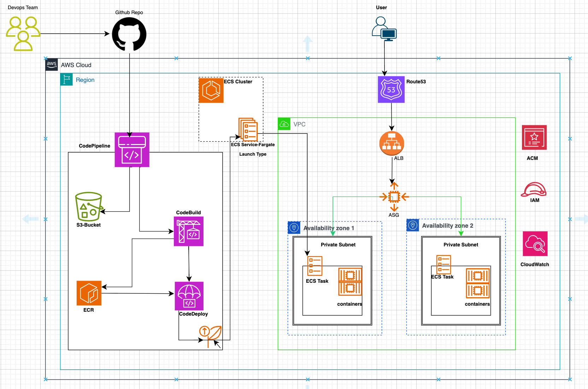Select the CodeDeploy parachute icon
This screenshot has height=389, width=588.
click(189, 296)
